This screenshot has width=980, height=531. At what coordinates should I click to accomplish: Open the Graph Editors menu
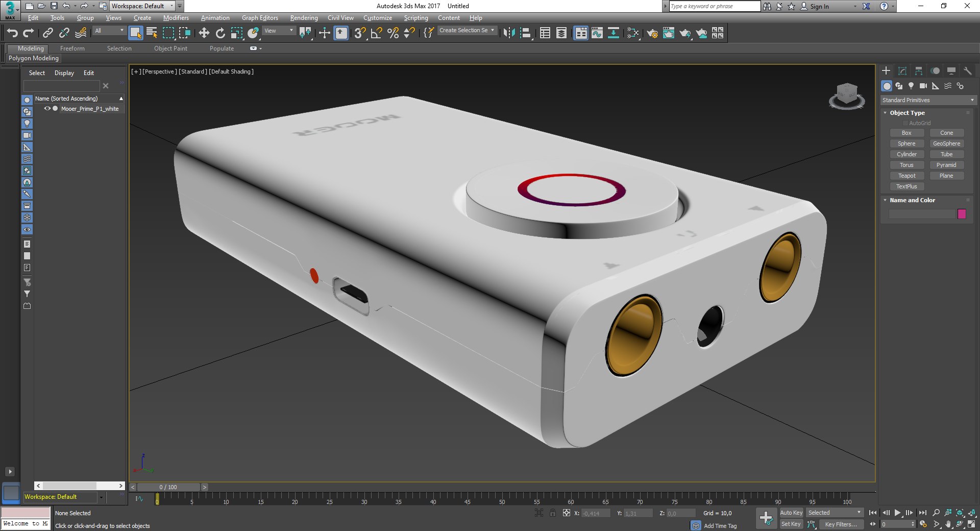[x=260, y=18]
